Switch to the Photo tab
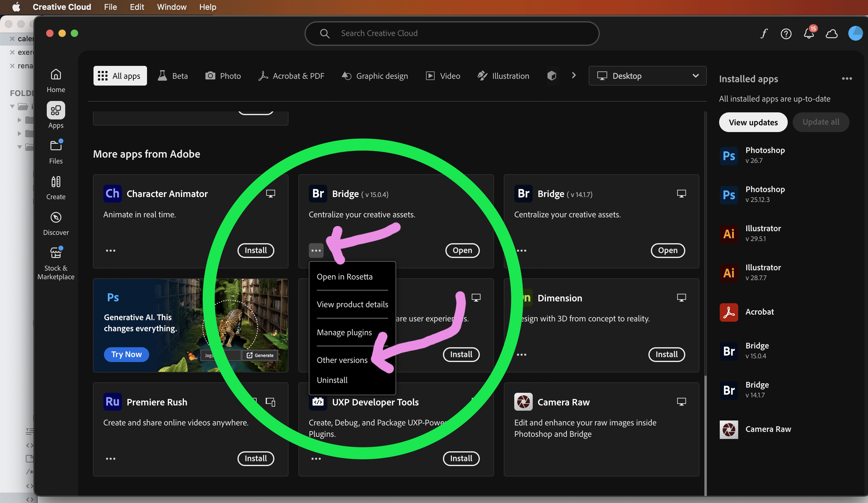 tap(223, 75)
